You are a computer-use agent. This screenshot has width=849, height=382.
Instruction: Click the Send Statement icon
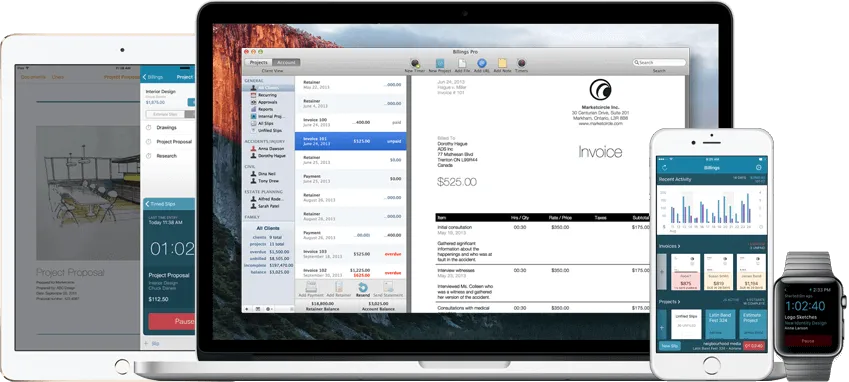388,287
